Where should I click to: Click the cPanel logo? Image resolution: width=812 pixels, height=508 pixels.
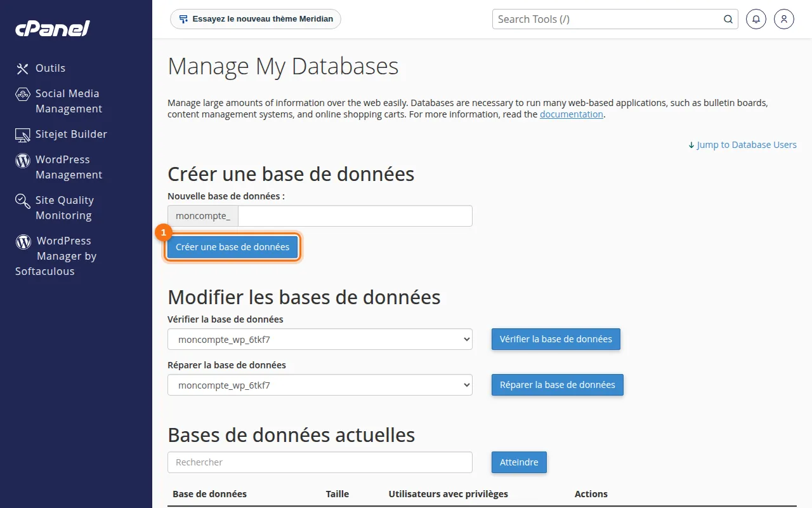pyautogui.click(x=53, y=29)
